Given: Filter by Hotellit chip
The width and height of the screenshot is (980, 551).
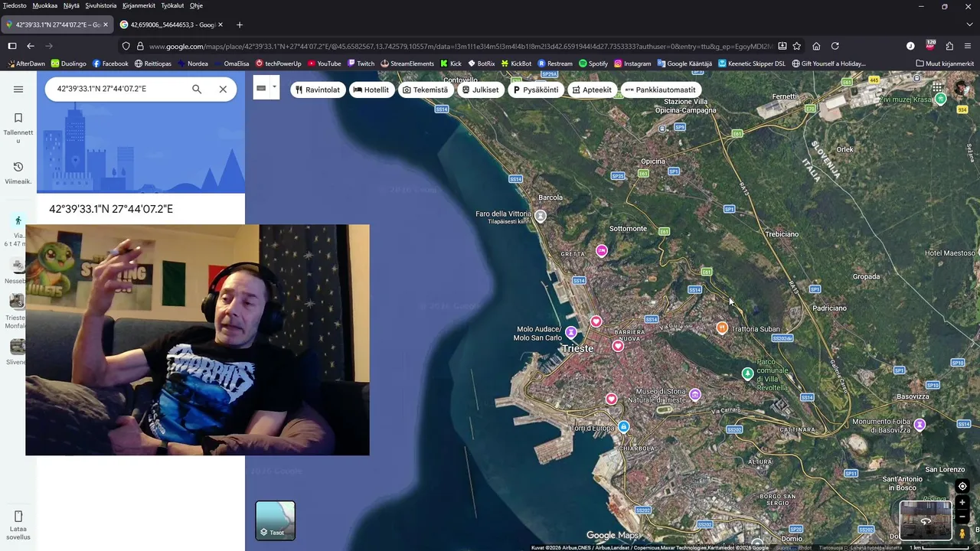Looking at the screenshot, I should point(371,90).
